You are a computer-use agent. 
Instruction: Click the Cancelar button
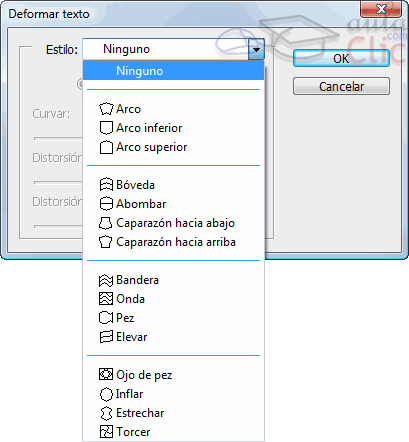pyautogui.click(x=341, y=86)
